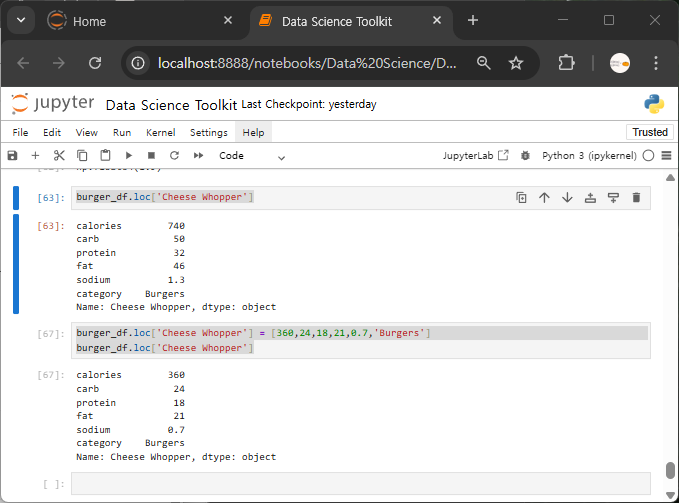
Task: Duplicate cell 63 with the copy icon
Action: point(521,198)
